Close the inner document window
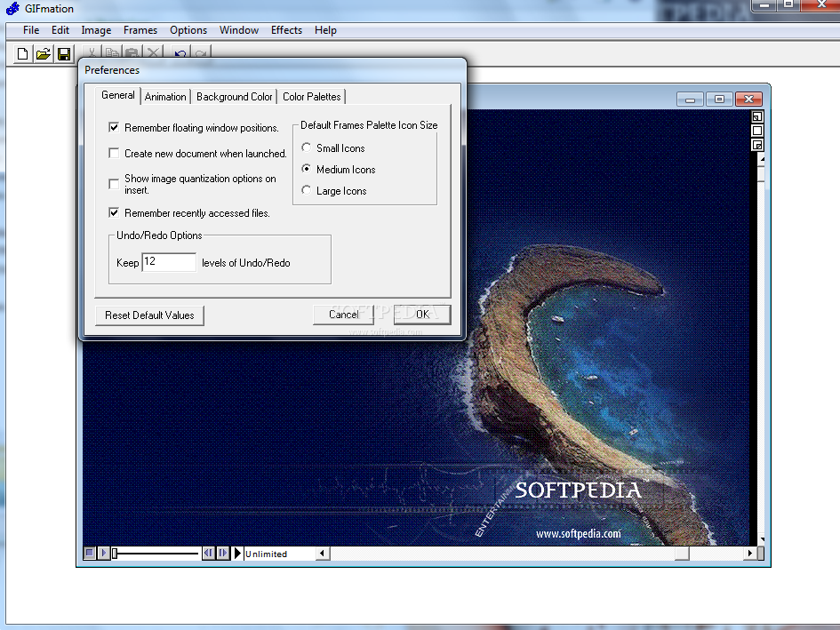Image resolution: width=840 pixels, height=630 pixels. pos(749,100)
